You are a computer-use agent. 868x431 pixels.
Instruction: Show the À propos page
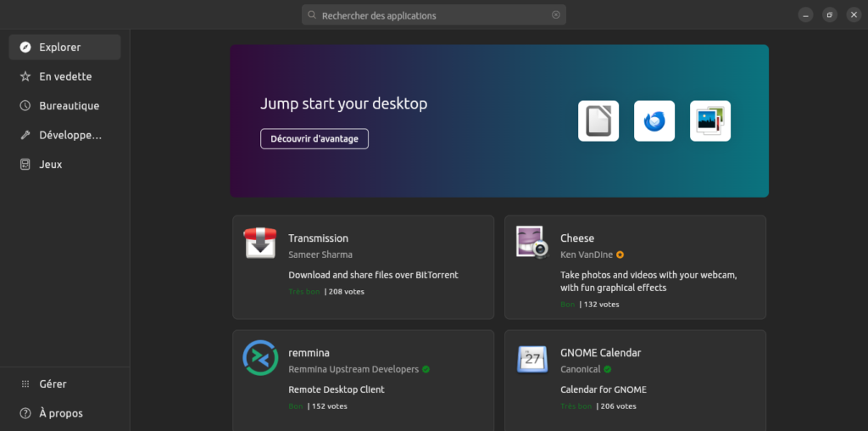point(64,413)
